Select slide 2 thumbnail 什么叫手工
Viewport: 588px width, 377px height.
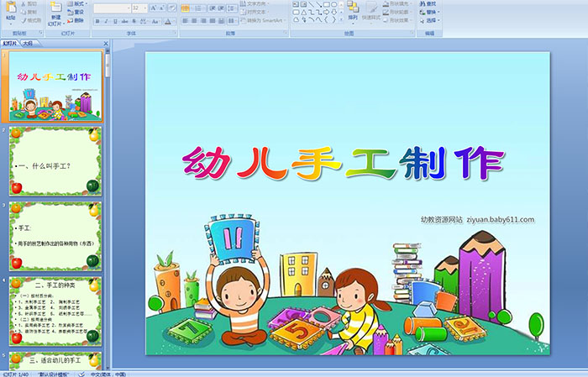coord(55,161)
